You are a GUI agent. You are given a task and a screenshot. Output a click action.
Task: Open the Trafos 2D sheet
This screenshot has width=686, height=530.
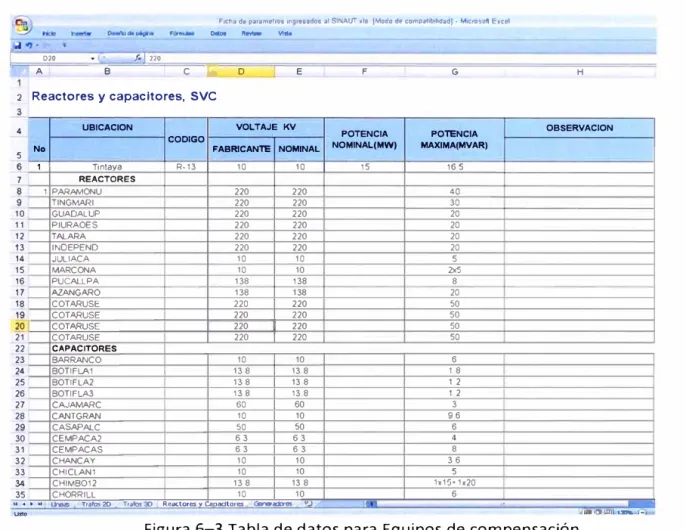tap(96, 504)
